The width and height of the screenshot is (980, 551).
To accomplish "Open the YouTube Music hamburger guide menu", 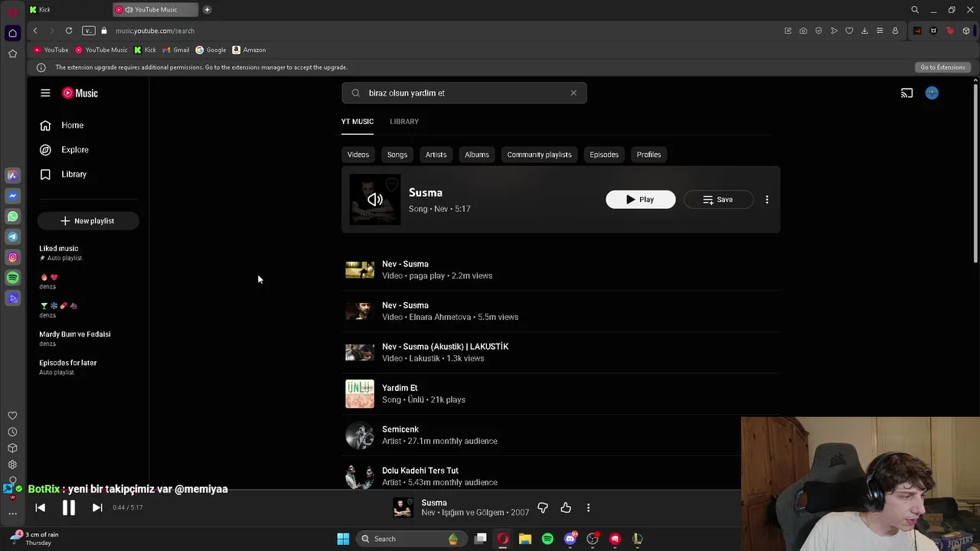I will (45, 93).
